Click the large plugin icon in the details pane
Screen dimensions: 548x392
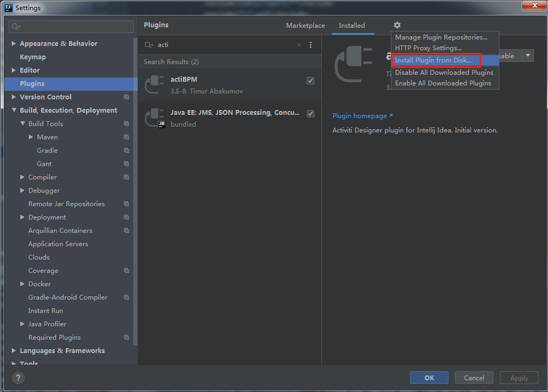click(353, 64)
